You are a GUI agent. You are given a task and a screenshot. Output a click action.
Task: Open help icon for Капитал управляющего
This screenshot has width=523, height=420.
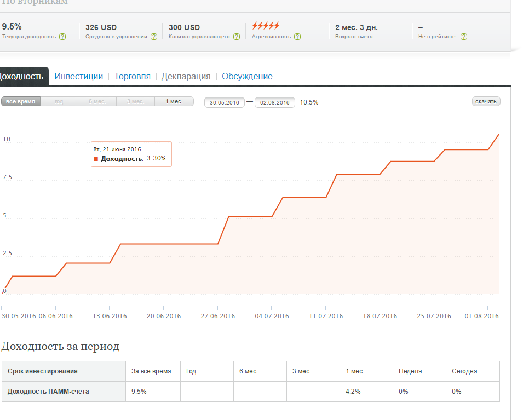click(x=237, y=37)
